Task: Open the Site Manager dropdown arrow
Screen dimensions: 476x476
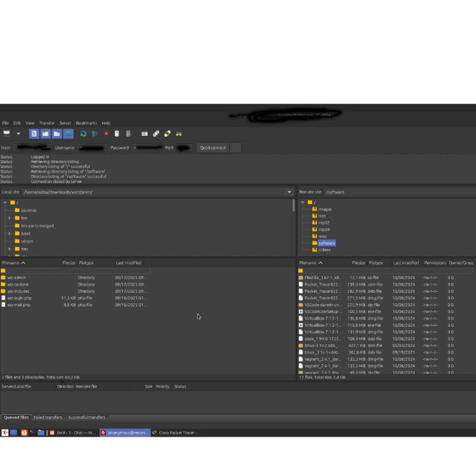Action: point(19,134)
